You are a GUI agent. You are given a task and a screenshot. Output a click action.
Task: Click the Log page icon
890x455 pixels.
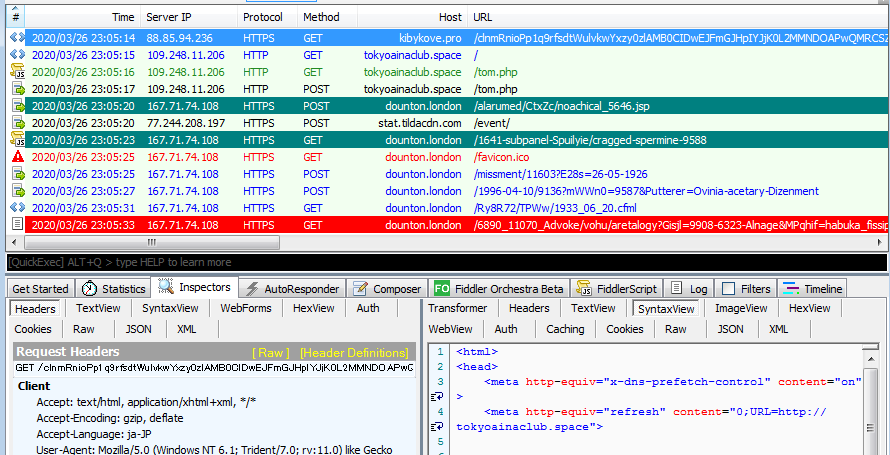676,288
